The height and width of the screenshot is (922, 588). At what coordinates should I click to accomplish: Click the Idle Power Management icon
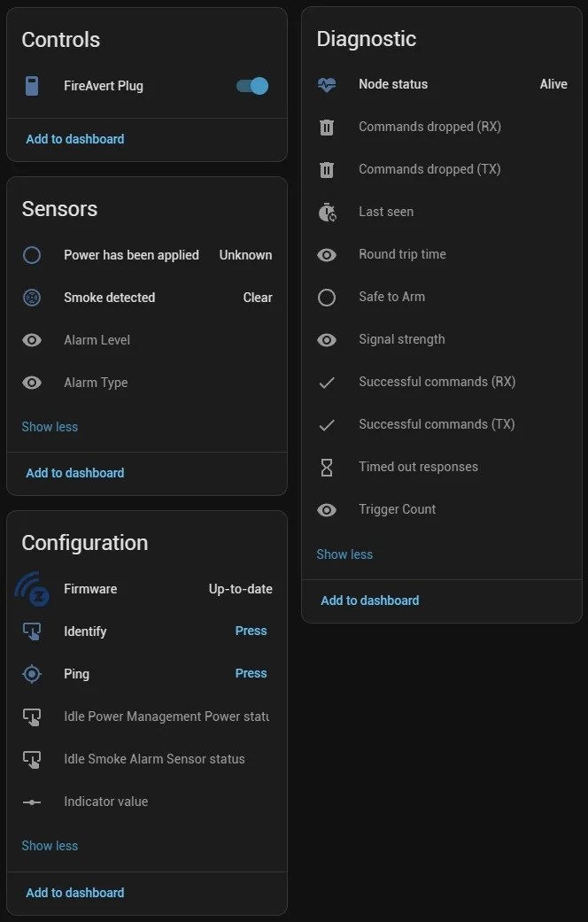click(32, 717)
